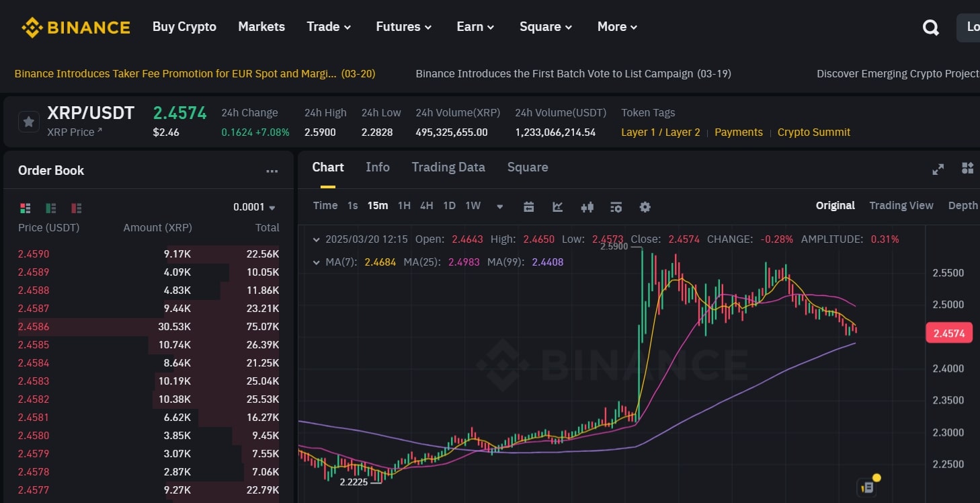Click the Payments token tag
Image resolution: width=980 pixels, height=503 pixels.
coord(739,132)
